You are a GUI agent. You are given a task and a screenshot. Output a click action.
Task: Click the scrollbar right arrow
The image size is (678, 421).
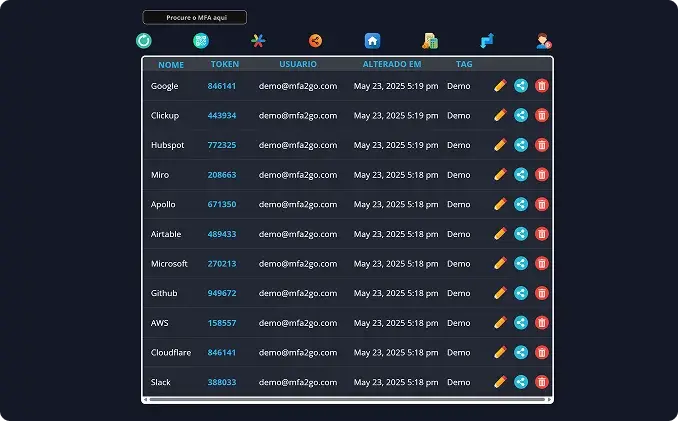click(x=549, y=399)
